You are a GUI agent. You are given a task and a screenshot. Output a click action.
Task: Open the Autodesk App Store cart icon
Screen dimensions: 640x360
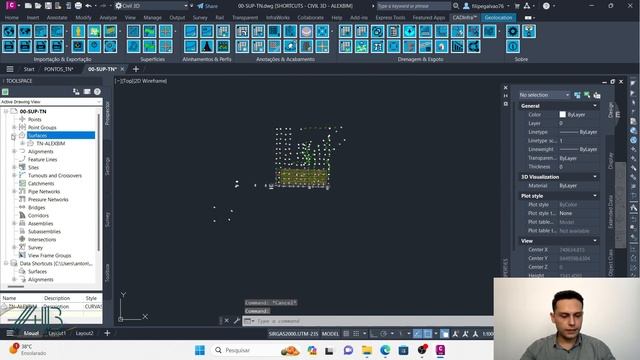pos(517,6)
